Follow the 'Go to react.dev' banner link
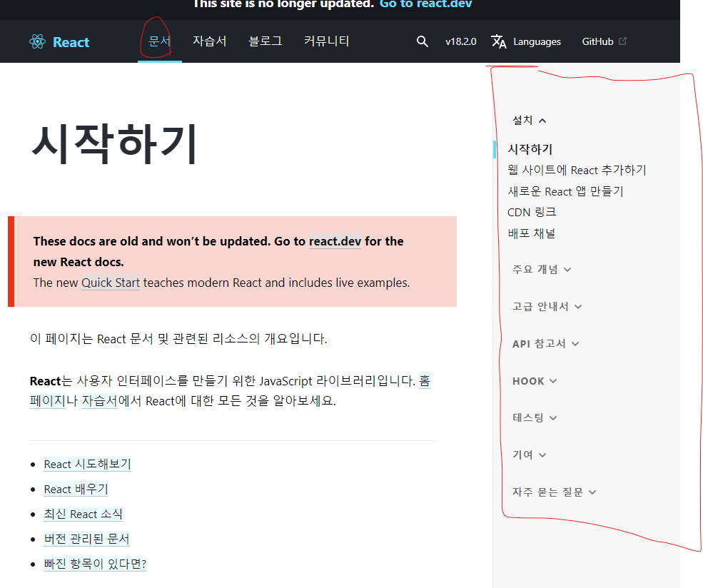 425,4
